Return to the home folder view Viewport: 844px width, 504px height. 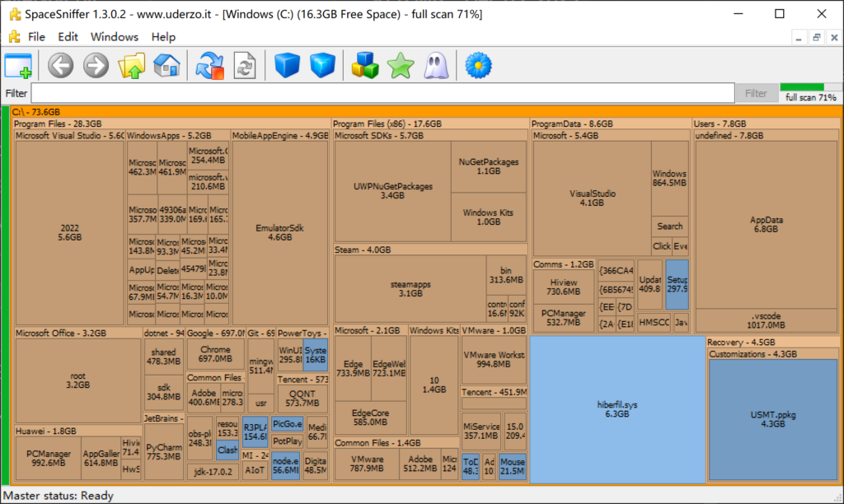tap(166, 66)
